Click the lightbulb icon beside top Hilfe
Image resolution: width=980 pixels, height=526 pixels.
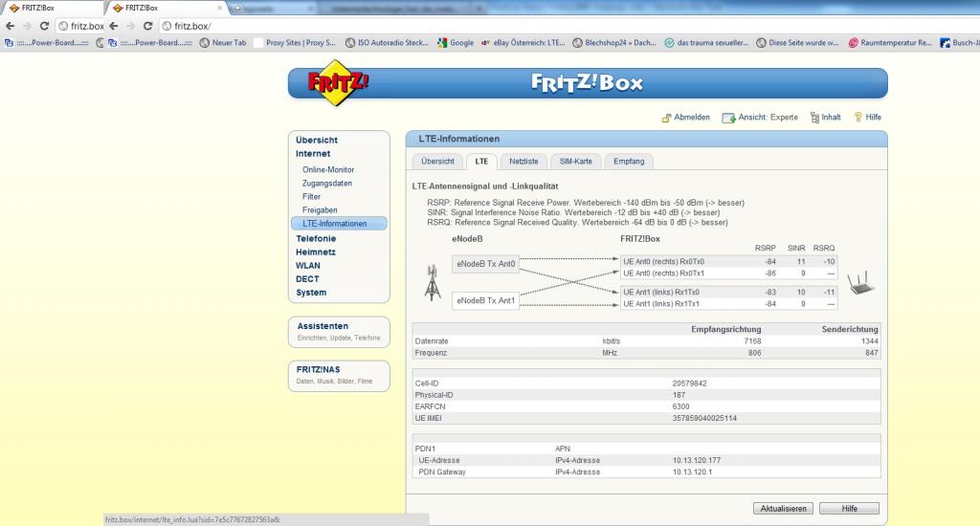tap(858, 117)
